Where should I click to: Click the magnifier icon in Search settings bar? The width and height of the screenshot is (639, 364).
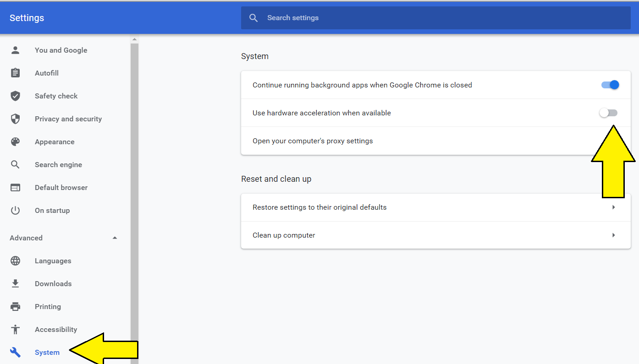coord(253,18)
